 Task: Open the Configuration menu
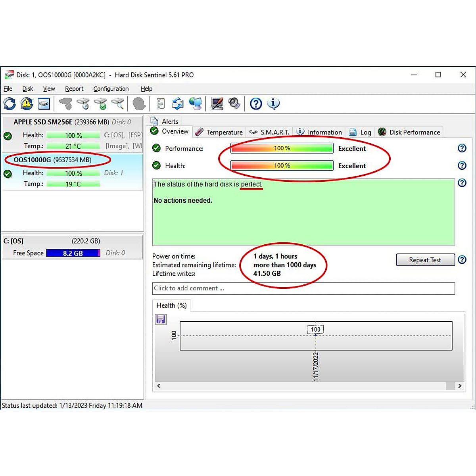(111, 89)
